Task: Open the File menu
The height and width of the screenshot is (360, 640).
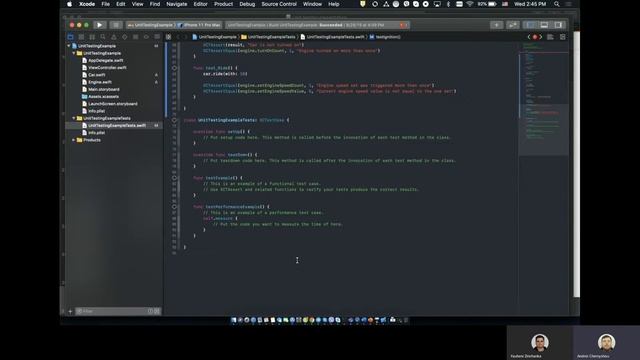Action: click(105, 4)
